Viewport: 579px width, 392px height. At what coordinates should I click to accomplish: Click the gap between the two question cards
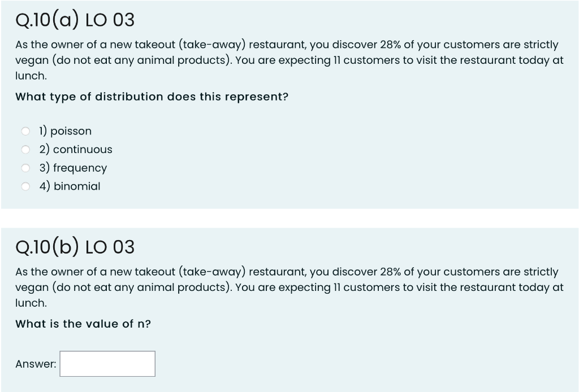tap(289, 219)
